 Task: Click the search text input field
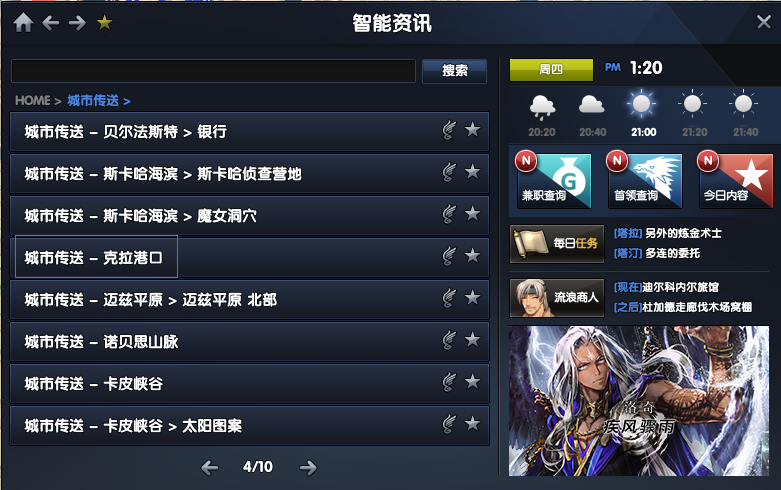click(x=213, y=71)
